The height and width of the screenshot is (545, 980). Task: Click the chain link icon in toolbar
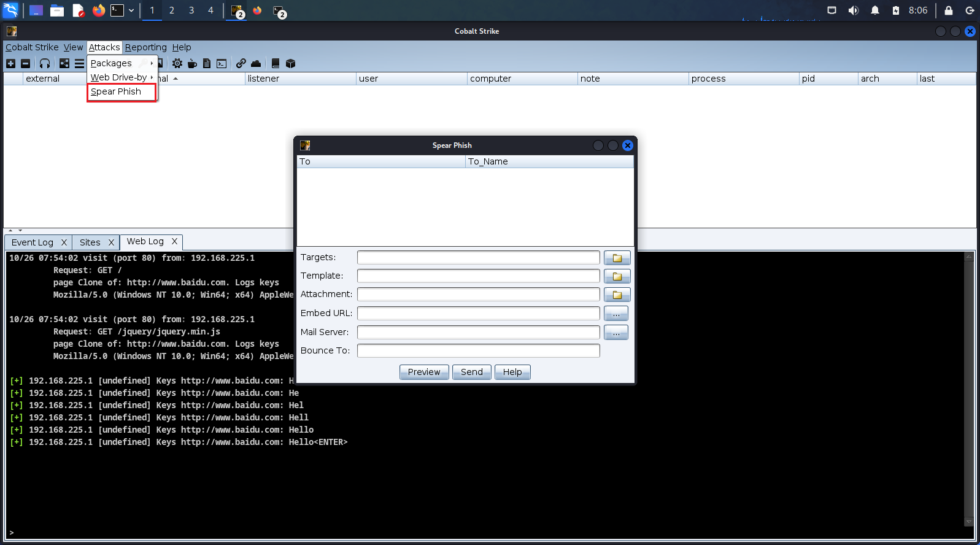click(x=241, y=63)
